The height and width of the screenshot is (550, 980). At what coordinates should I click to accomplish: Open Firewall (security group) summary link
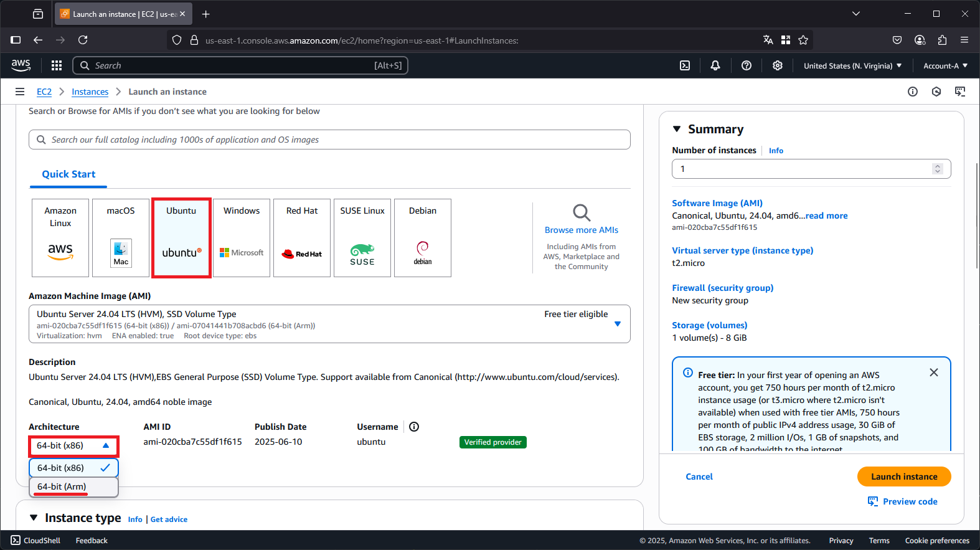723,288
